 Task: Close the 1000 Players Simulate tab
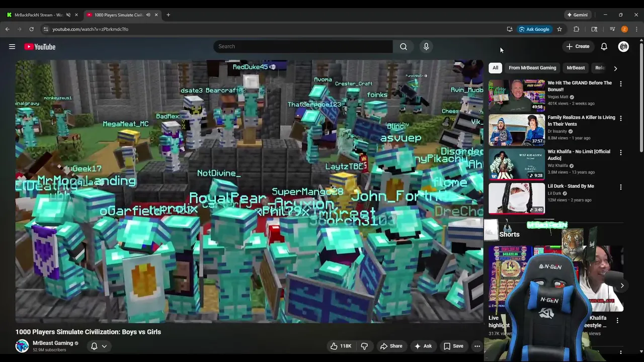click(156, 15)
